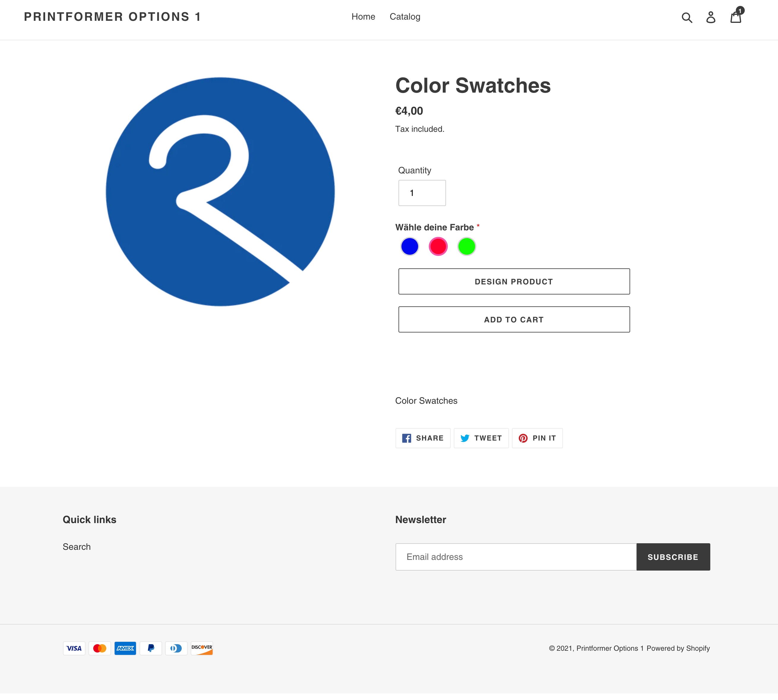Share product on Facebook
This screenshot has width=778, height=700.
[x=423, y=438]
